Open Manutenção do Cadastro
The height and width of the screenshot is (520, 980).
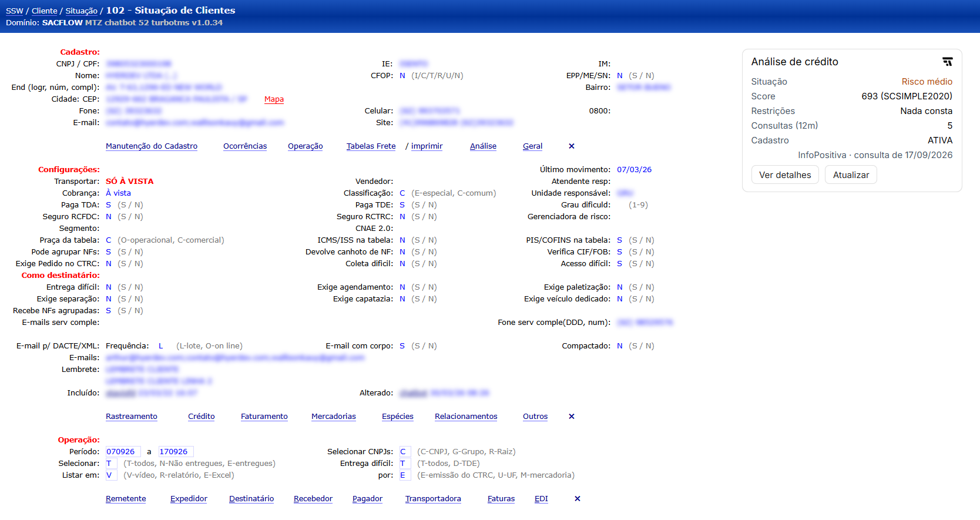pyautogui.click(x=152, y=146)
